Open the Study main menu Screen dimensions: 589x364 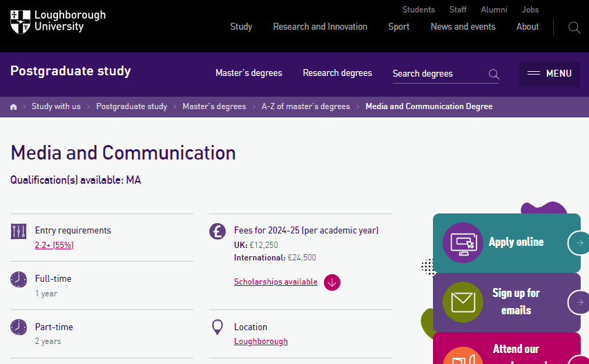click(x=241, y=27)
